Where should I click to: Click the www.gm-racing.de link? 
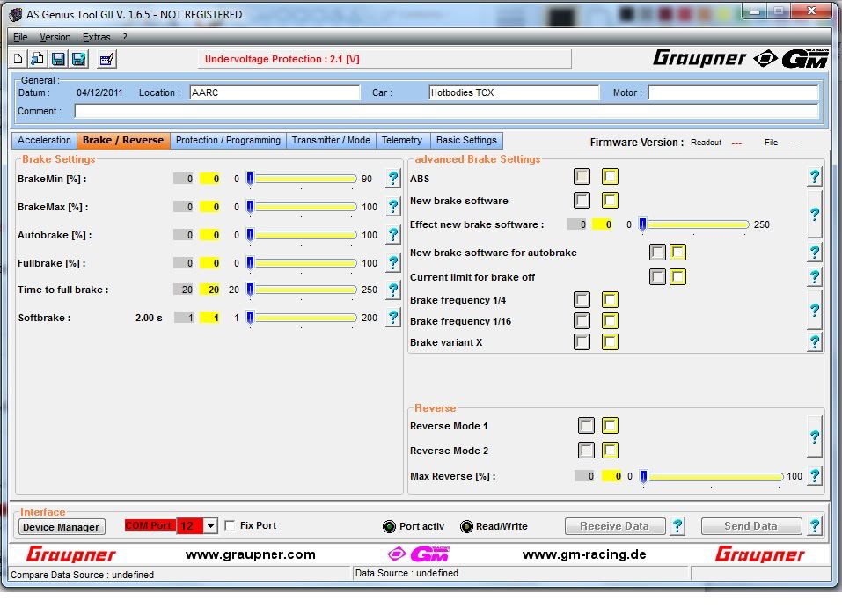584,554
